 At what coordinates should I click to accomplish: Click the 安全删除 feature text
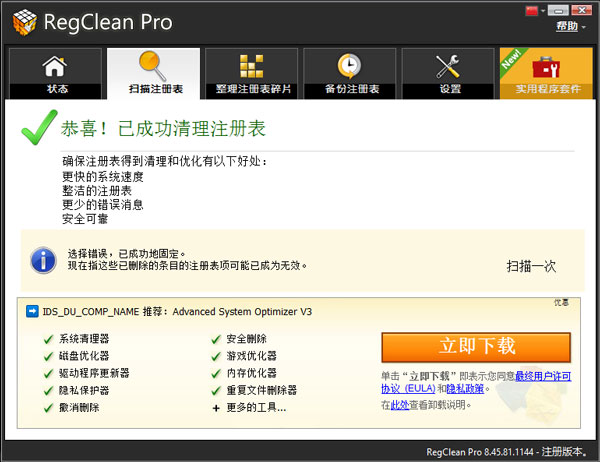[x=247, y=338]
